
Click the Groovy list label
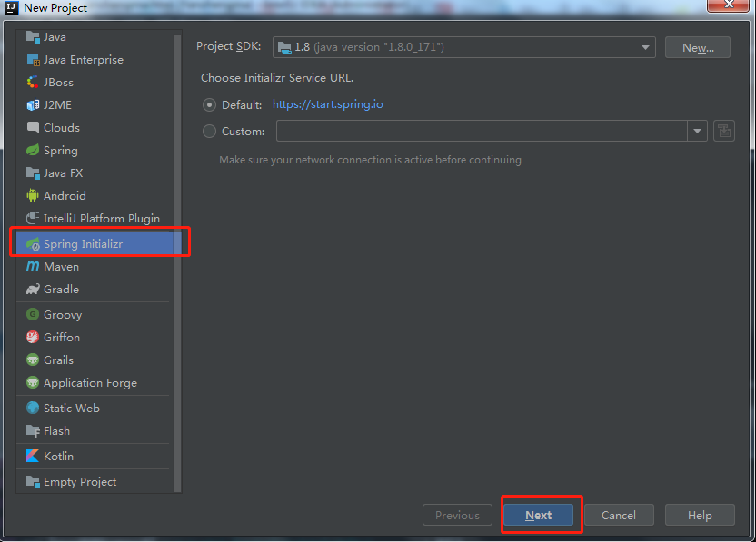click(63, 315)
